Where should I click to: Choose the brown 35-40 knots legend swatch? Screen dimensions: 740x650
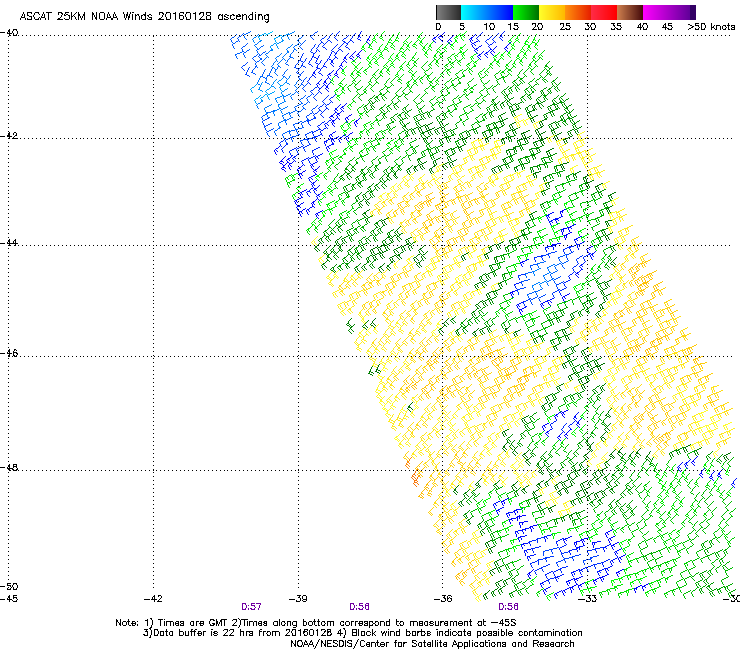click(630, 12)
